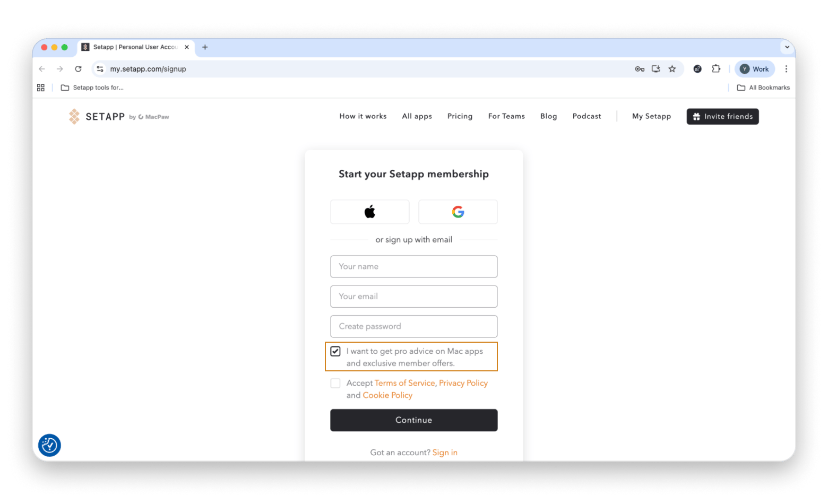Close the Setapp tab
The image size is (828, 504).
tap(187, 47)
